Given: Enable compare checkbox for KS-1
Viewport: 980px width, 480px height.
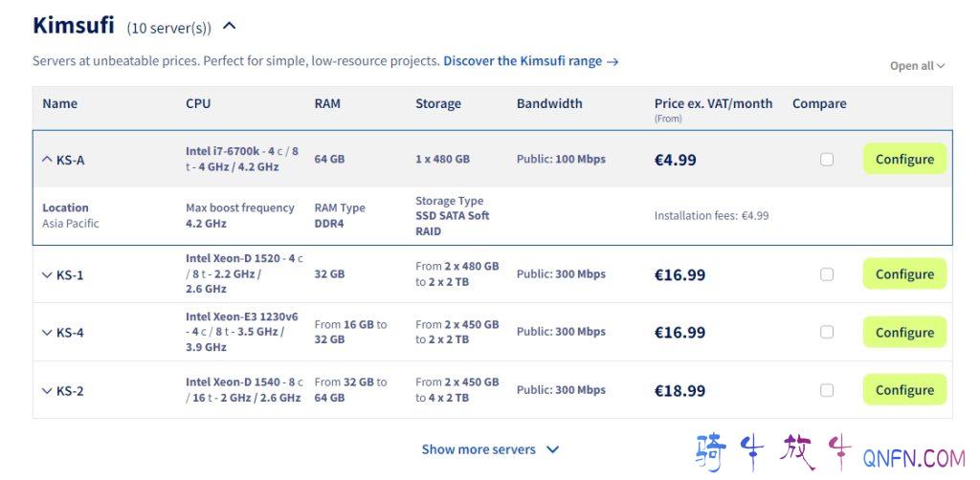Looking at the screenshot, I should (x=827, y=274).
